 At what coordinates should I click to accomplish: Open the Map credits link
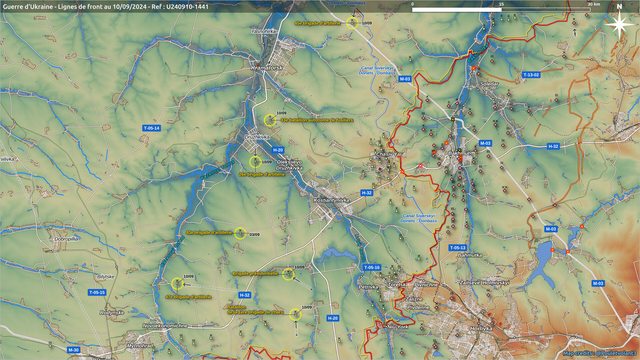[599, 353]
